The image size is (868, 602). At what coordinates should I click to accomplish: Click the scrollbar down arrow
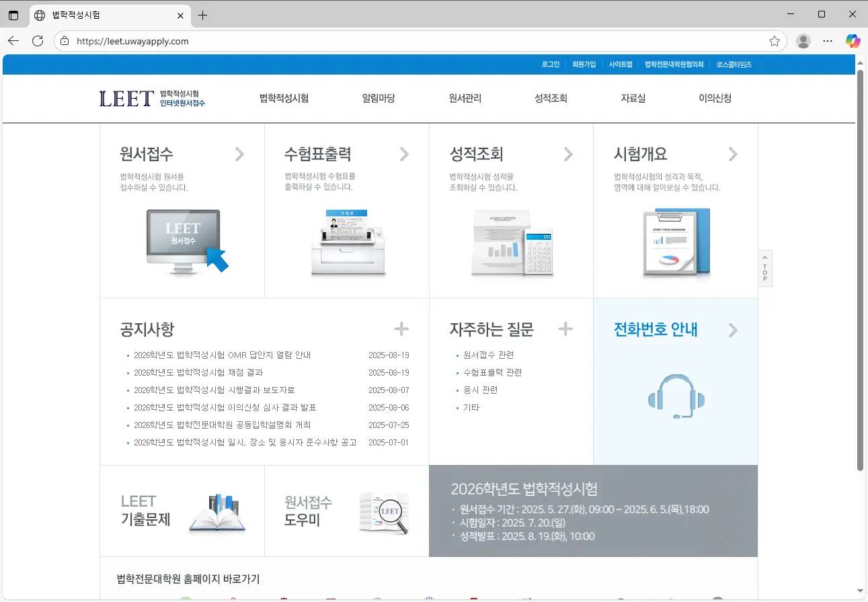pyautogui.click(x=860, y=591)
